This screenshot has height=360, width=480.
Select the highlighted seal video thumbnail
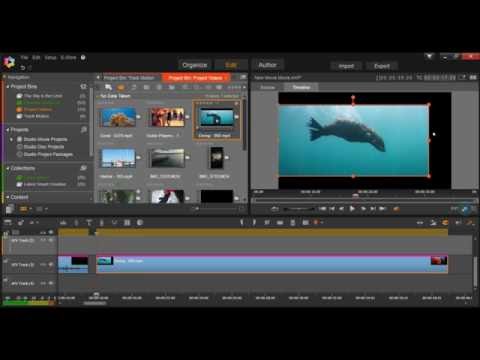tap(216, 117)
